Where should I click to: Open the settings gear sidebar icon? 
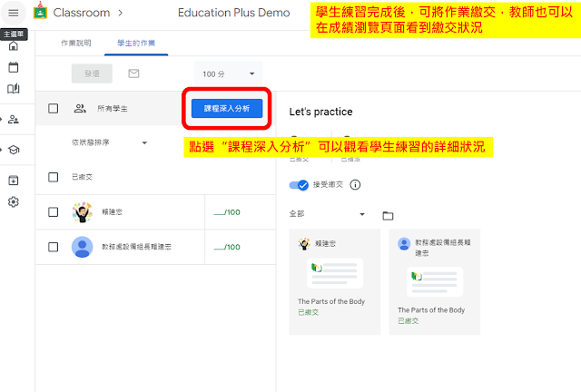pos(14,202)
